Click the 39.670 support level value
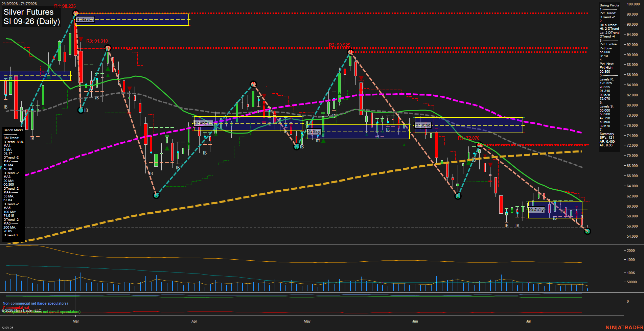The height and width of the screenshot is (331, 644). (x=605, y=126)
